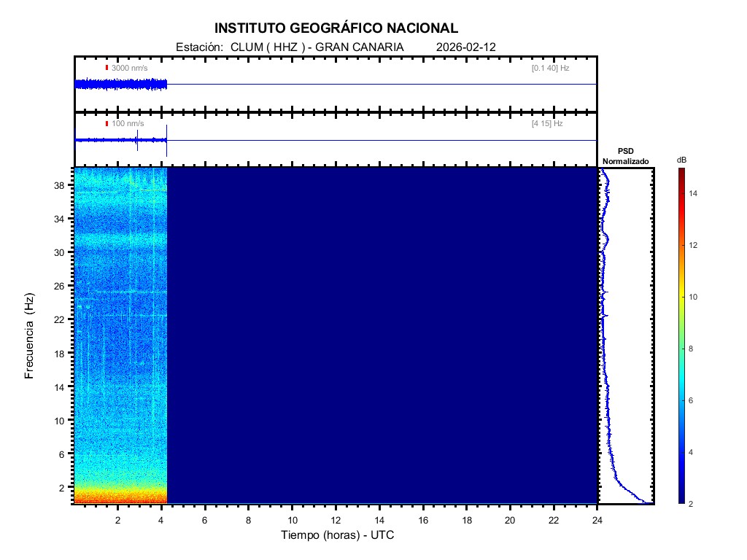
Task: Click the red 3000 nm/s scale marker
Action: coord(107,68)
